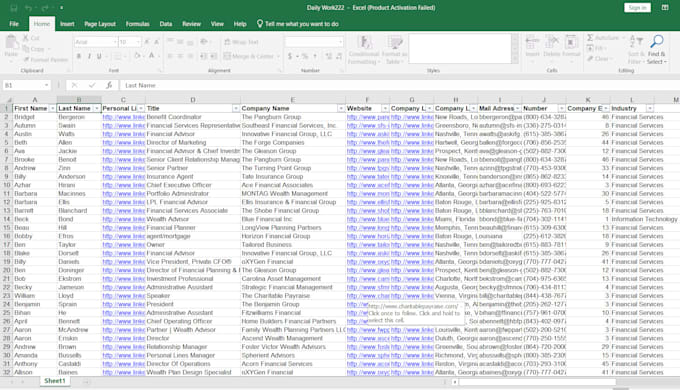Toggle Bold formatting
Image resolution: width=680 pixels, height=390 pixels.
pyautogui.click(x=79, y=56)
